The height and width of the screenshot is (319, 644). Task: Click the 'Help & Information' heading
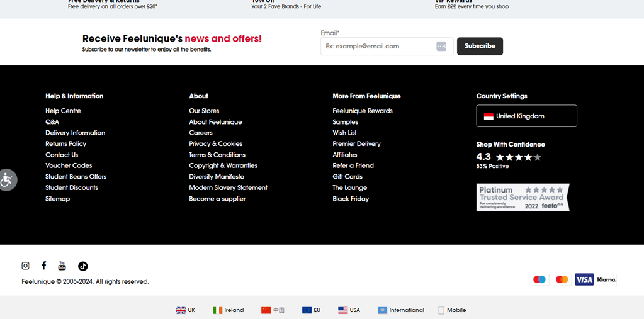[74, 96]
